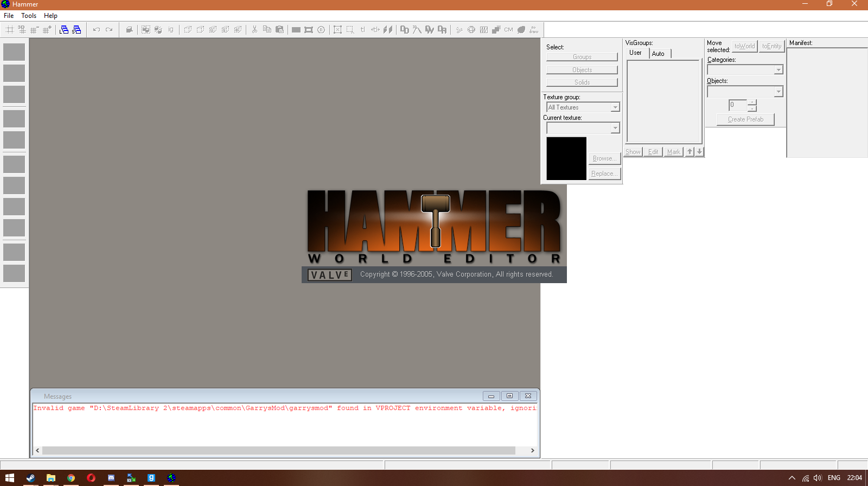This screenshot has height=486, width=868.
Task: Click the edit cordon bounds icon
Action: (x=309, y=30)
